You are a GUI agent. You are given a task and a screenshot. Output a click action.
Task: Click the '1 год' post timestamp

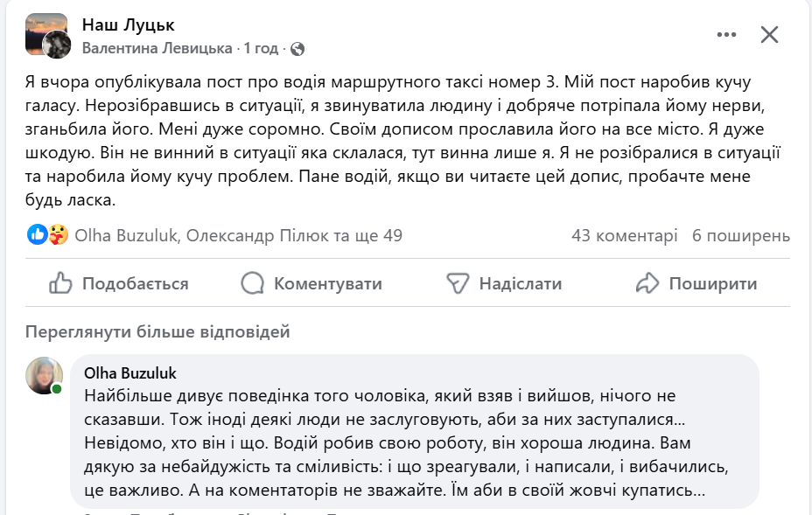pyautogui.click(x=261, y=49)
